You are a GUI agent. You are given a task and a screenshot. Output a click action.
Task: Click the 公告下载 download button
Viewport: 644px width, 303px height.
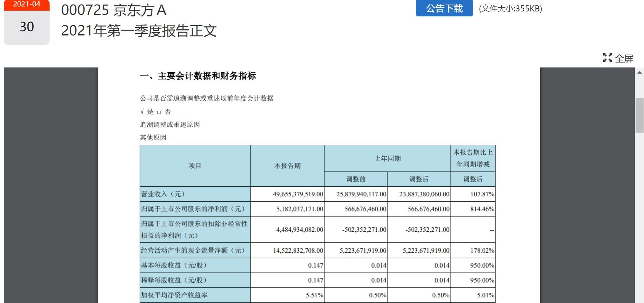click(x=444, y=8)
